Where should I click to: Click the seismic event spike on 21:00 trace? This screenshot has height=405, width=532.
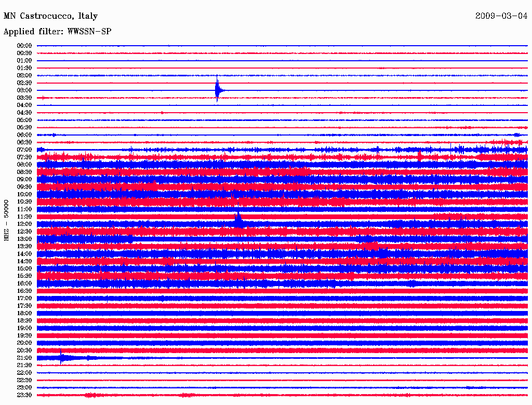coord(61,357)
